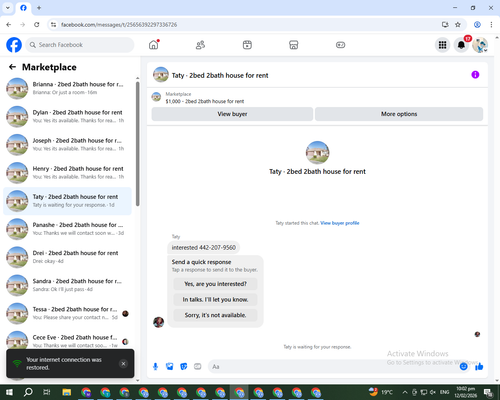Open Tessa's house for rent conversation
500x400 pixels.
point(67,313)
